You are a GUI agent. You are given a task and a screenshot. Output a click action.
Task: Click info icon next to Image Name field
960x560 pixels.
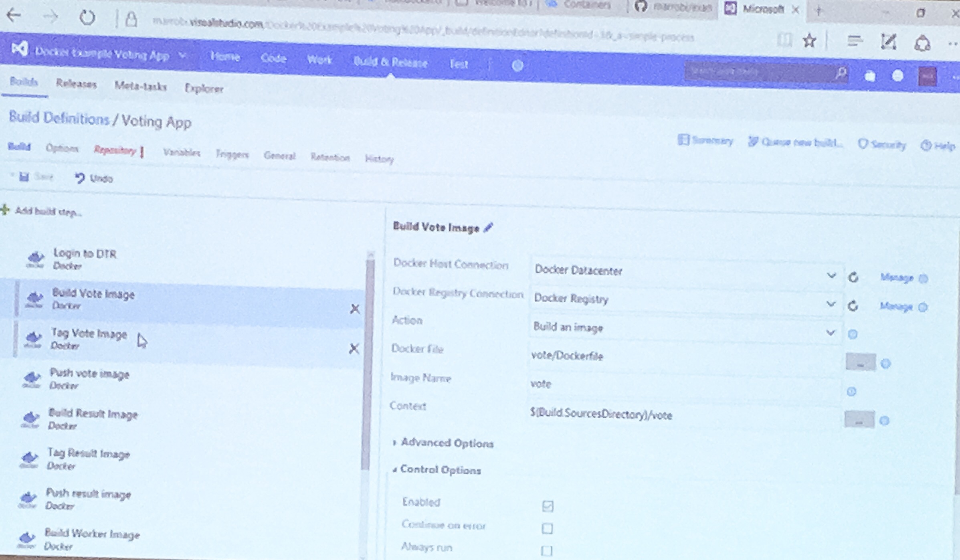pyautogui.click(x=851, y=391)
